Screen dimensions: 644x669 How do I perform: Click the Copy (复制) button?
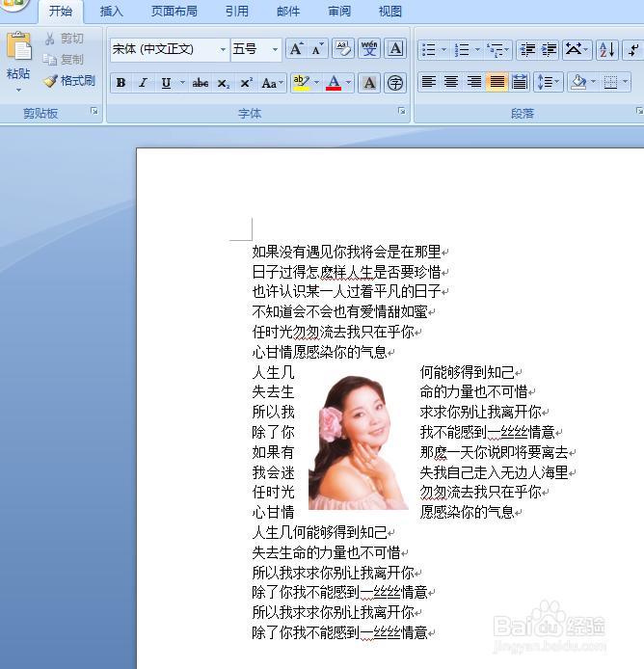click(x=64, y=60)
